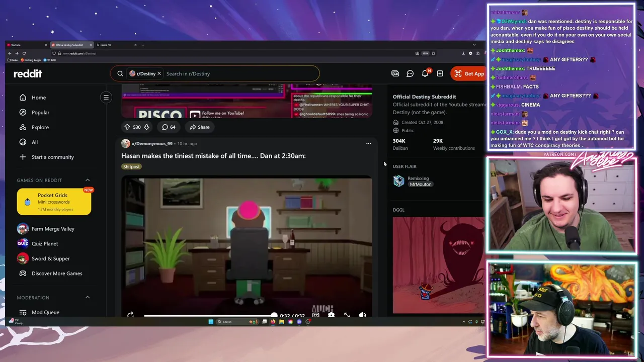The image size is (644, 362).
Task: Toggle the video volume mute icon
Action: point(362,315)
